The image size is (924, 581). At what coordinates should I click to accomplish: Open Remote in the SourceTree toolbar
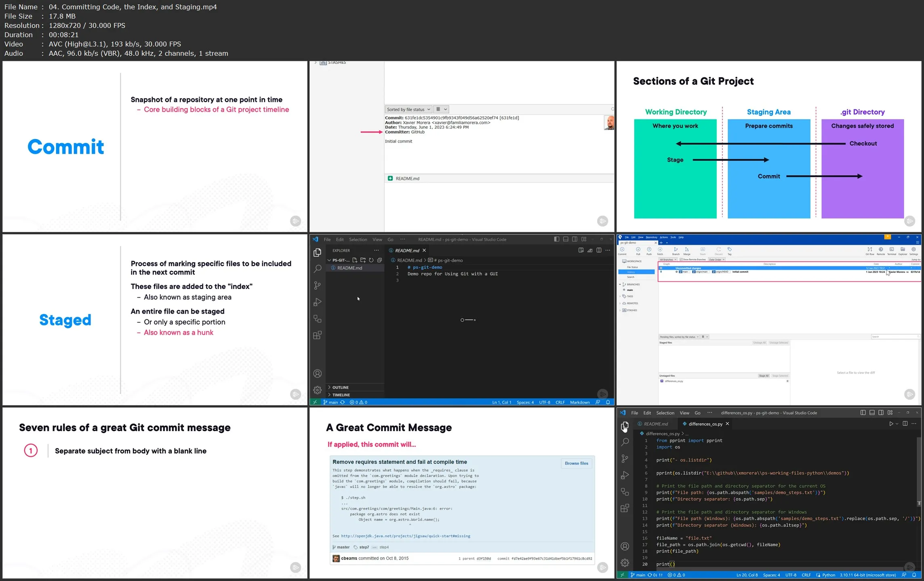click(881, 251)
